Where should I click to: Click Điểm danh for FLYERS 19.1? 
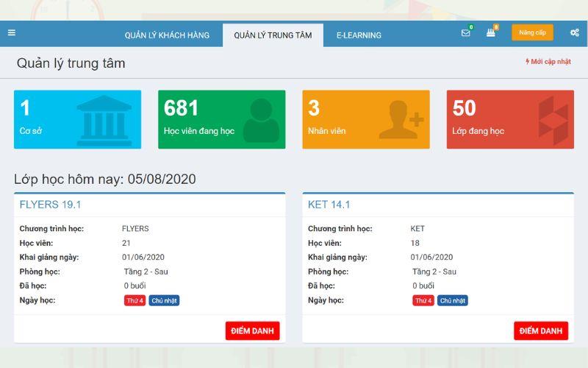[x=252, y=331]
